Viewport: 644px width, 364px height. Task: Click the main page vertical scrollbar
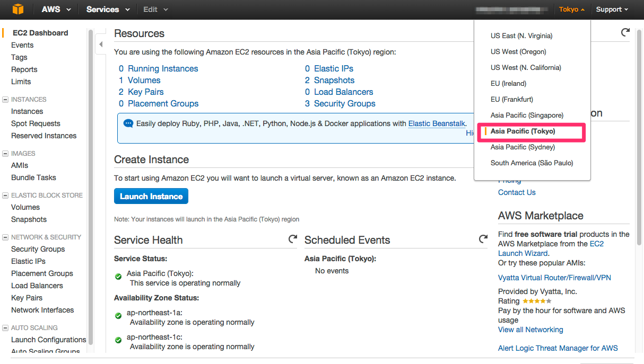click(638, 138)
